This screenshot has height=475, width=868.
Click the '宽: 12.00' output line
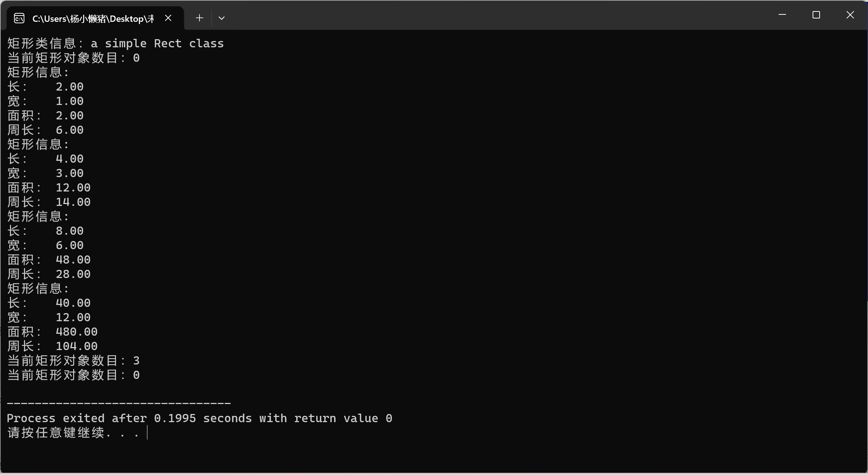pyautogui.click(x=49, y=318)
